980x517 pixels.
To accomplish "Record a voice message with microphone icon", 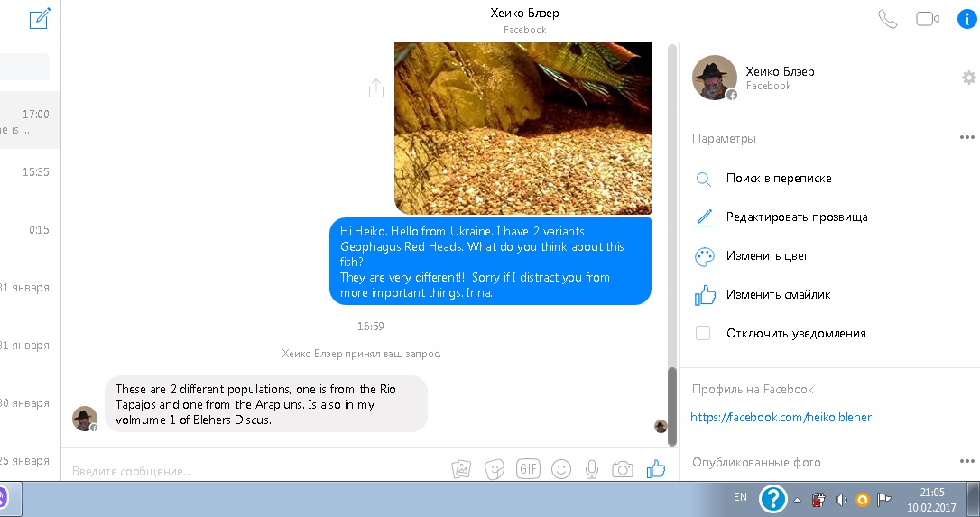I will tap(592, 469).
